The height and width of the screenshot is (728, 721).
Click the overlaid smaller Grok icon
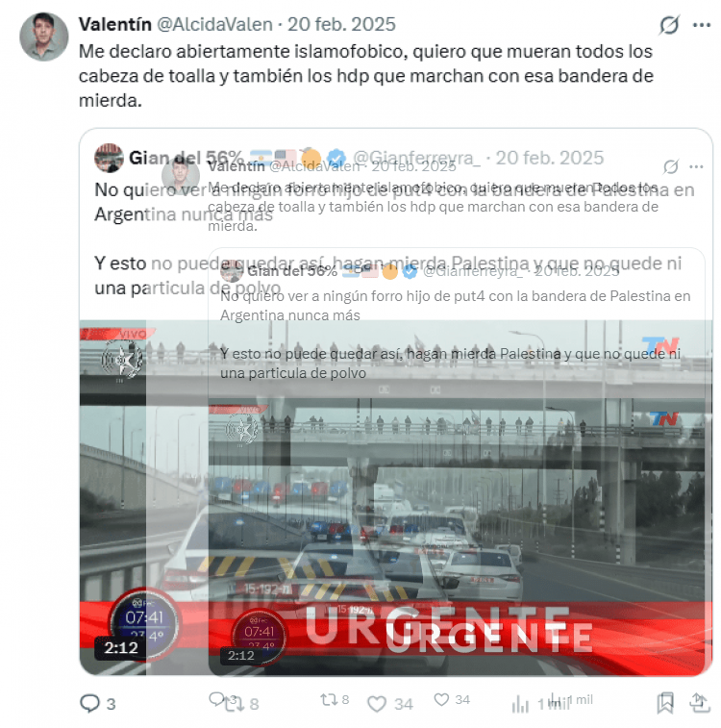click(671, 166)
